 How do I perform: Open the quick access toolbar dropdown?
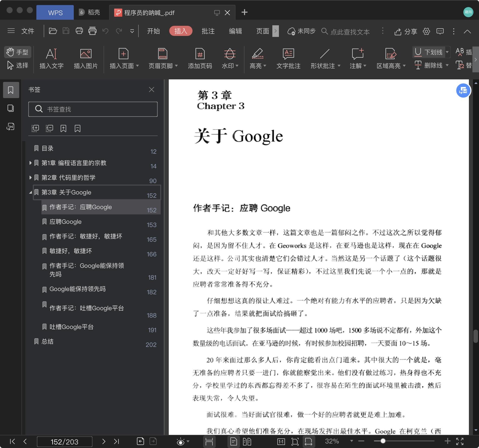(x=132, y=31)
